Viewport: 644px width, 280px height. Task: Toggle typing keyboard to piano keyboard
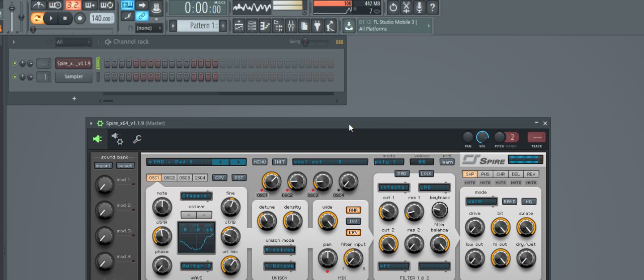pyautogui.click(x=128, y=6)
